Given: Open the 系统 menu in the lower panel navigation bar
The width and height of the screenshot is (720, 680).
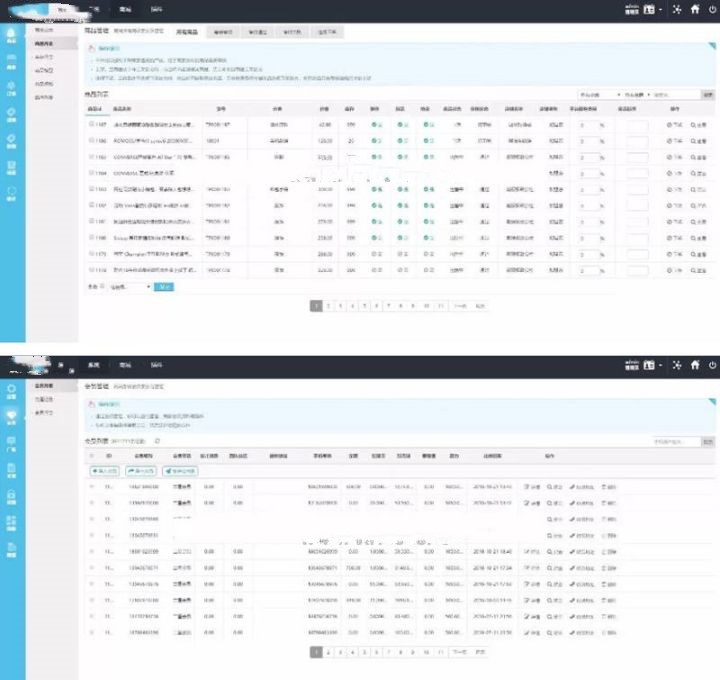Looking at the screenshot, I should 93,364.
